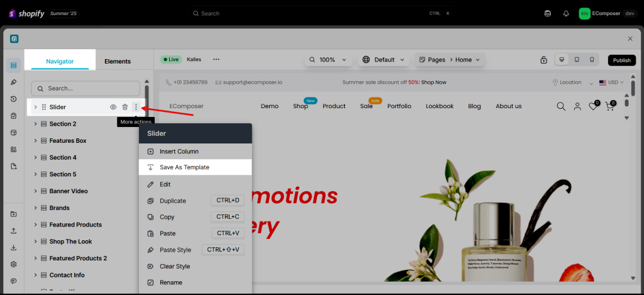The image size is (644, 295).
Task: Open the extensions grid-plus sidebar icon
Action: pyautogui.click(x=14, y=150)
